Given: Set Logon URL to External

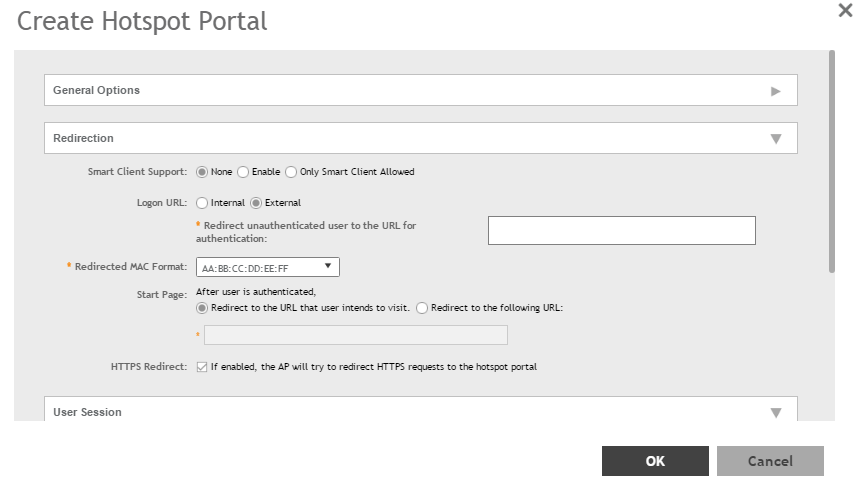Looking at the screenshot, I should point(256,203).
